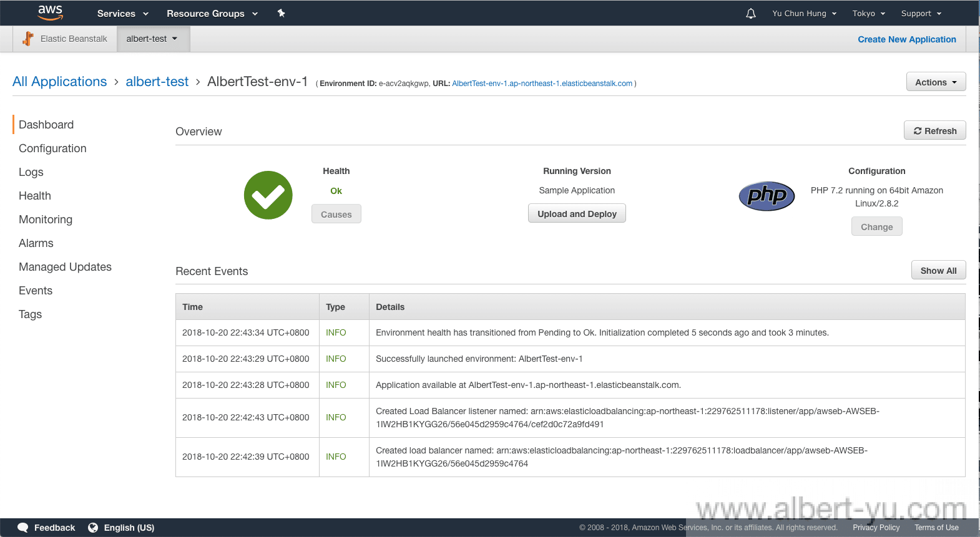Click the PHP platform logo

click(x=767, y=196)
